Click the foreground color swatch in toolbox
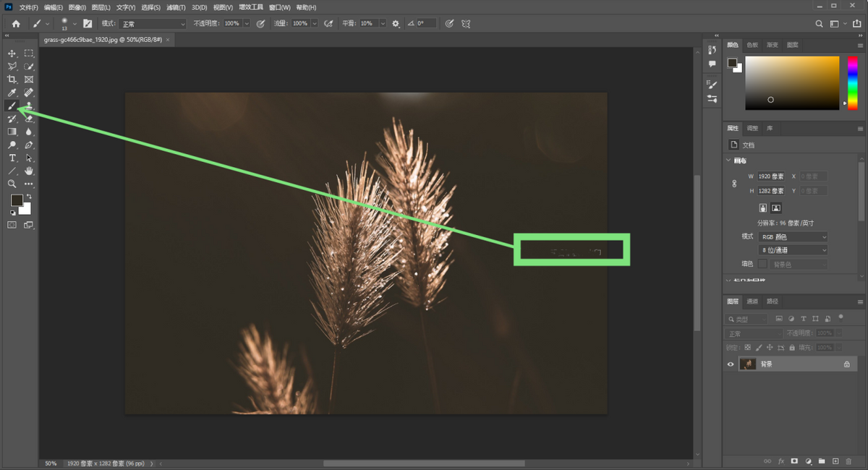This screenshot has height=470, width=868. tap(16, 200)
